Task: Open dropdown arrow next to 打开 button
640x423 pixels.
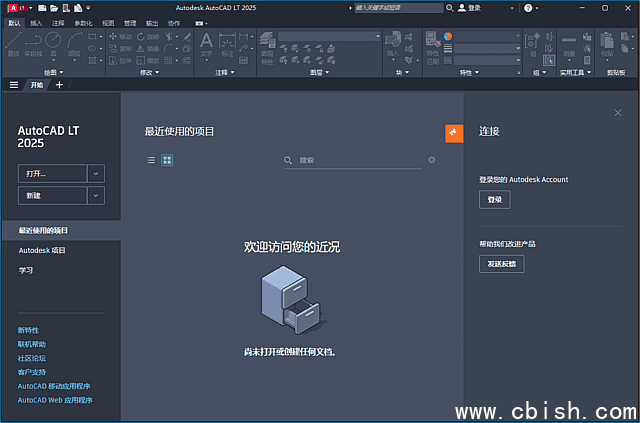Action: [96, 174]
